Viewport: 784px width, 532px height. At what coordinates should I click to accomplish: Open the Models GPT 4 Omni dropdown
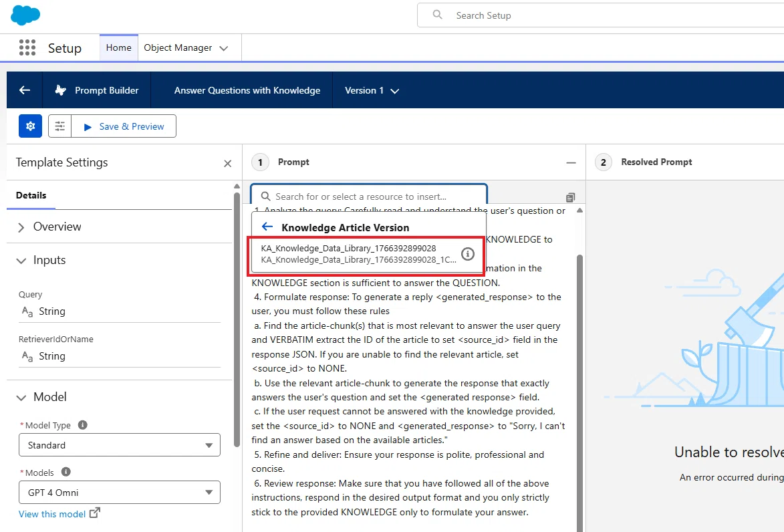tap(120, 493)
